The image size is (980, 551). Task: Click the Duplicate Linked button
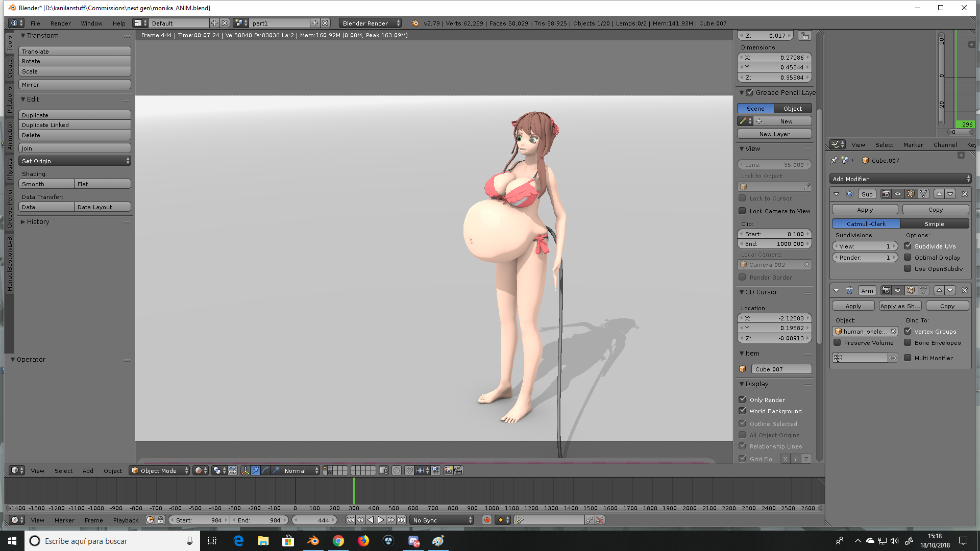pyautogui.click(x=75, y=125)
